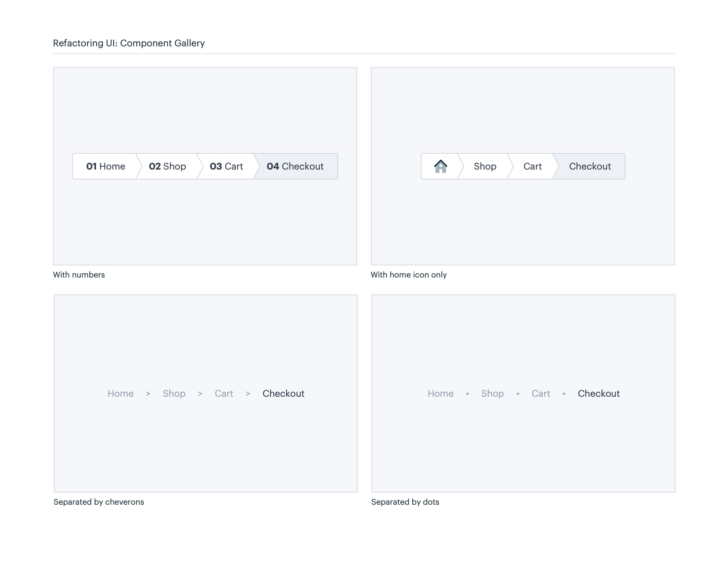Click the Component Gallery page heading
Image resolution: width=728 pixels, height=563 pixels.
click(x=129, y=43)
